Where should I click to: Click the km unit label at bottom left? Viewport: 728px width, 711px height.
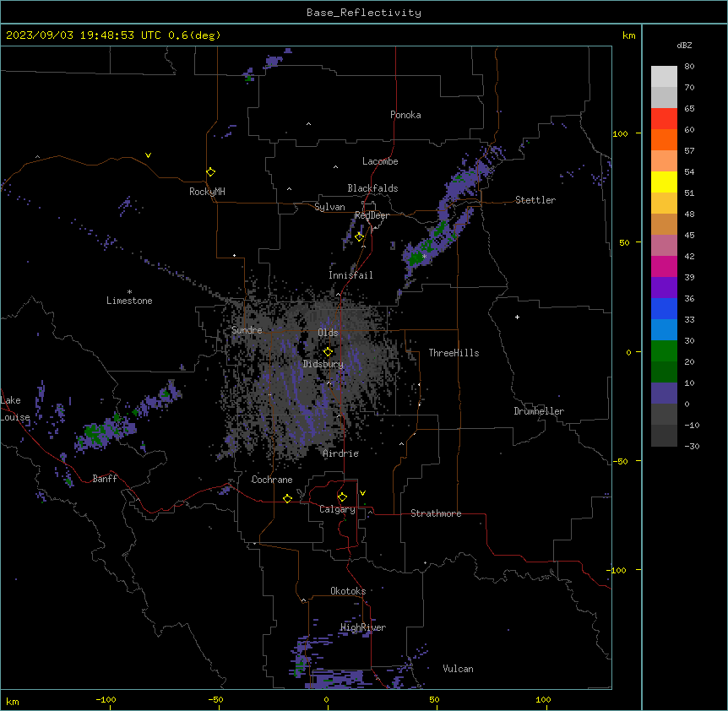[13, 701]
